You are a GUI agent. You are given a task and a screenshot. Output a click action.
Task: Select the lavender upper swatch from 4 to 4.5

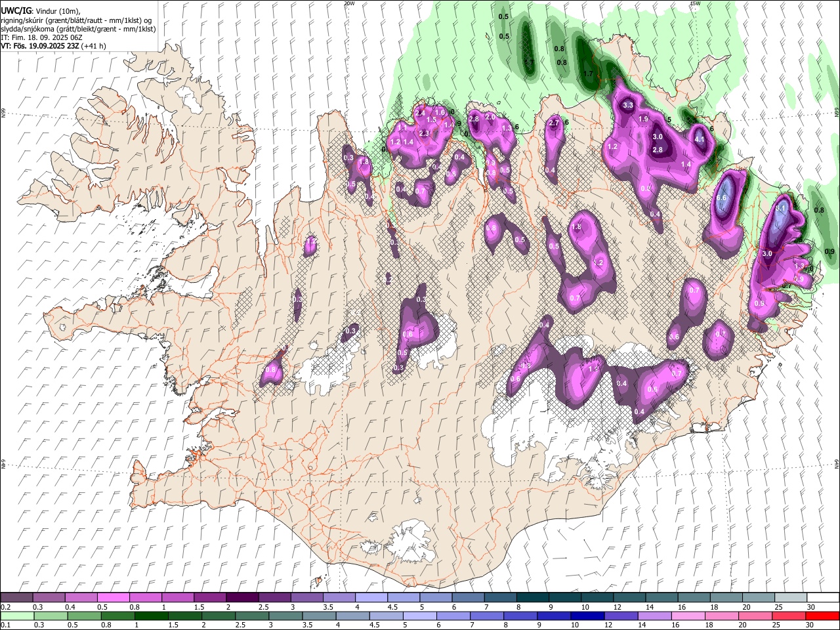pos(371,597)
